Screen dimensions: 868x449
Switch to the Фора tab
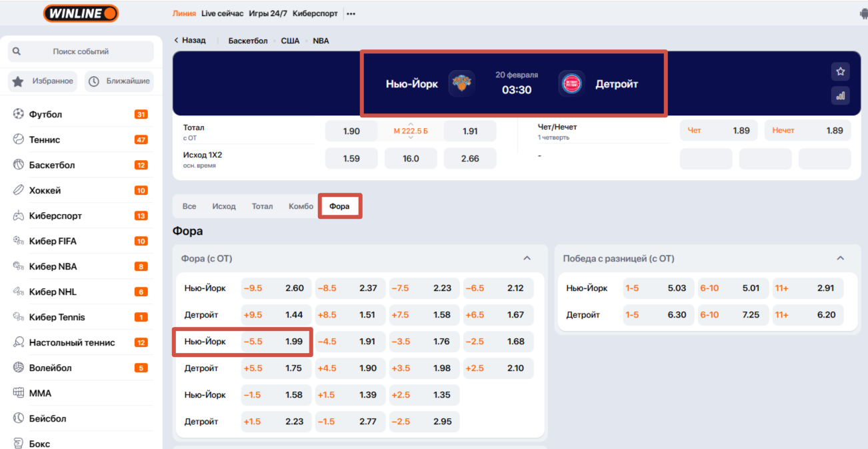[339, 206]
